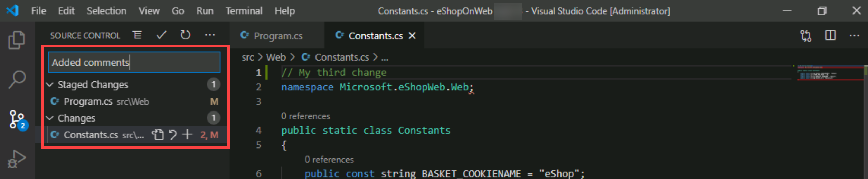Click the SOURCE CONTROL panel title
The image size is (868, 179).
85,35
